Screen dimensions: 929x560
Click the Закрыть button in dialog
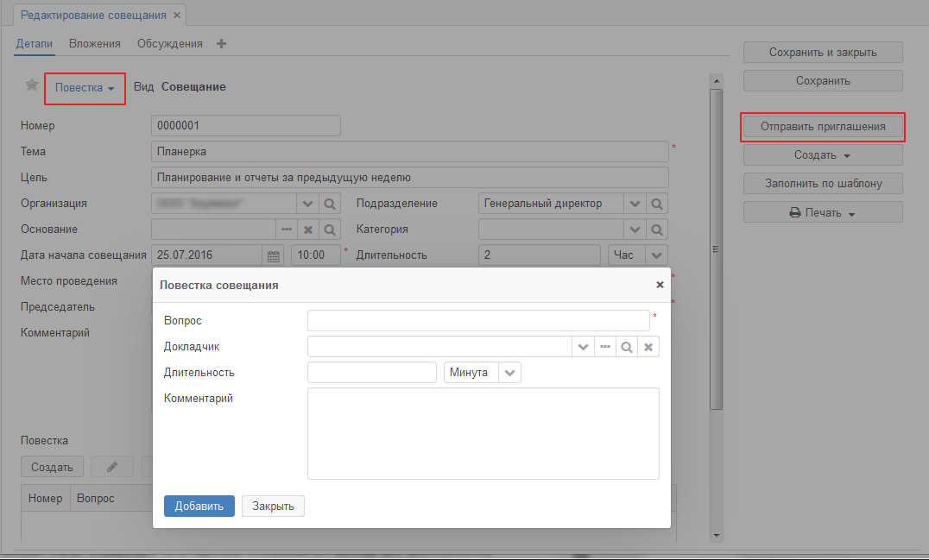[x=273, y=507]
